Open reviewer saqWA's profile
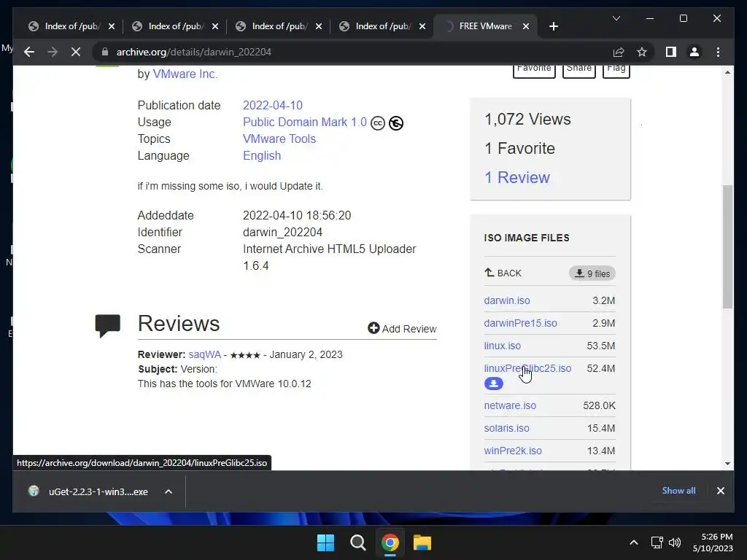Image resolution: width=747 pixels, height=560 pixels. click(x=205, y=355)
